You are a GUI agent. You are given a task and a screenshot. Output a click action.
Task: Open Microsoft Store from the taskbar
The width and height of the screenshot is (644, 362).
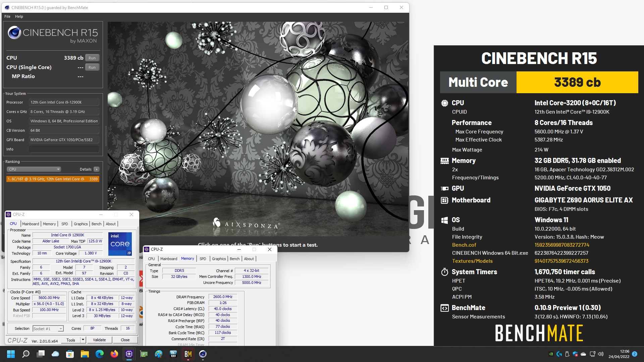pos(70,354)
